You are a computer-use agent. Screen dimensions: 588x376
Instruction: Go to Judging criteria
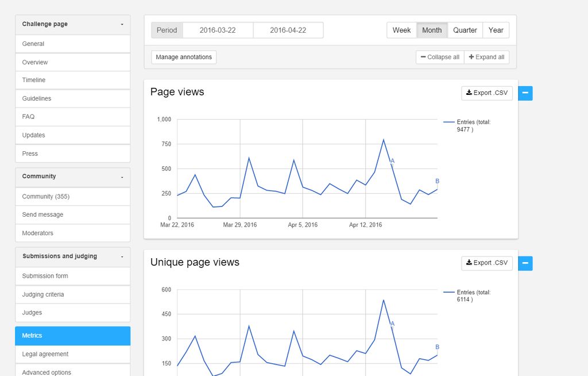tap(73, 294)
